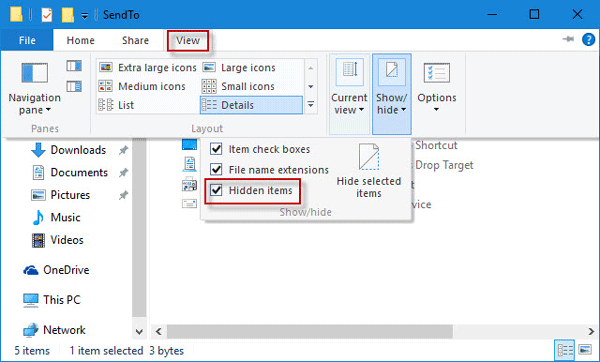Choose Small icons layout
This screenshot has height=362, width=600.
coord(238,86)
